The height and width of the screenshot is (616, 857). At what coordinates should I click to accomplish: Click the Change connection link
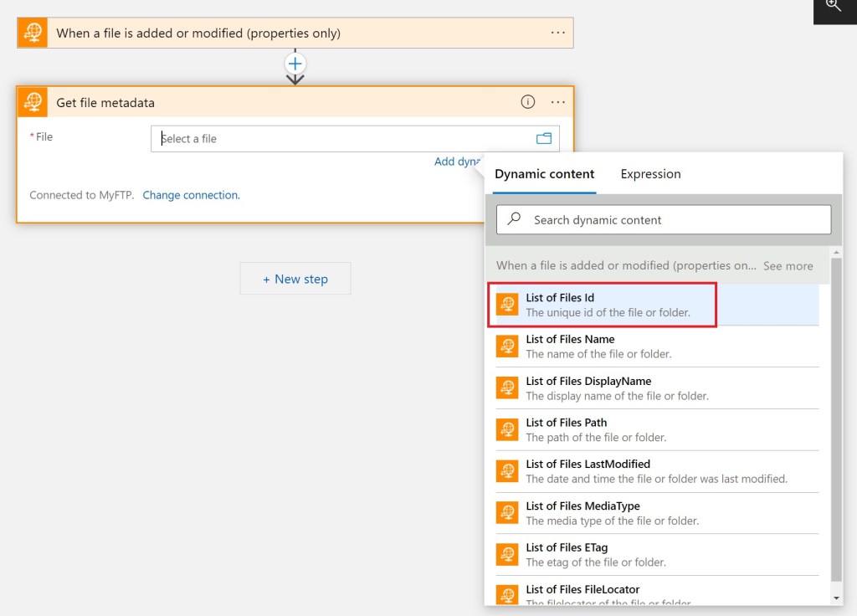tap(191, 195)
